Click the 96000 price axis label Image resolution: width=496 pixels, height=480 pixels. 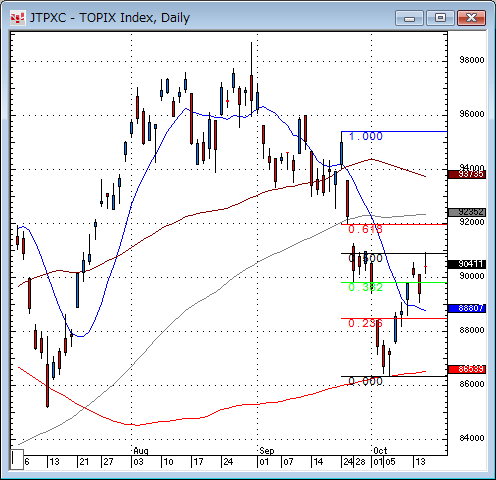(472, 114)
